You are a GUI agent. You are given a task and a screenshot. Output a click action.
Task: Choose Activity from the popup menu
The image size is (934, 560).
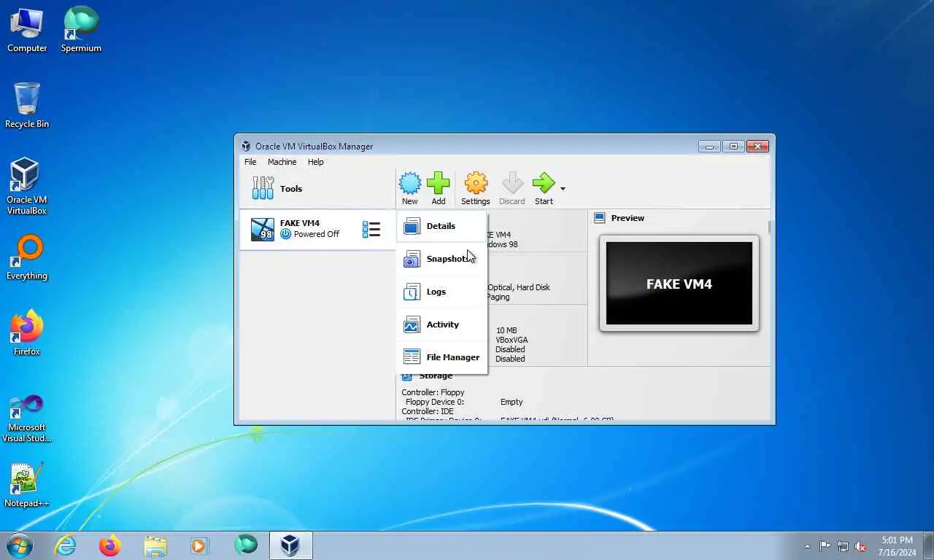(x=442, y=324)
